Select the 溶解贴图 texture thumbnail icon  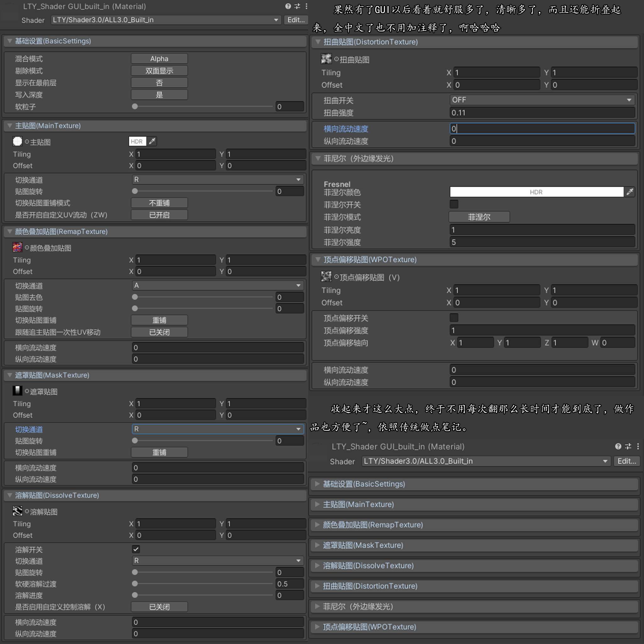(17, 511)
